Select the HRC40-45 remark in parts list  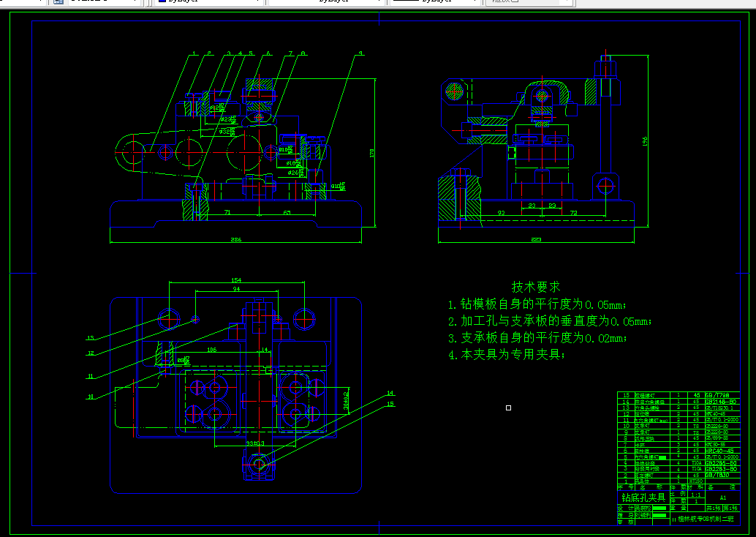[719, 451]
